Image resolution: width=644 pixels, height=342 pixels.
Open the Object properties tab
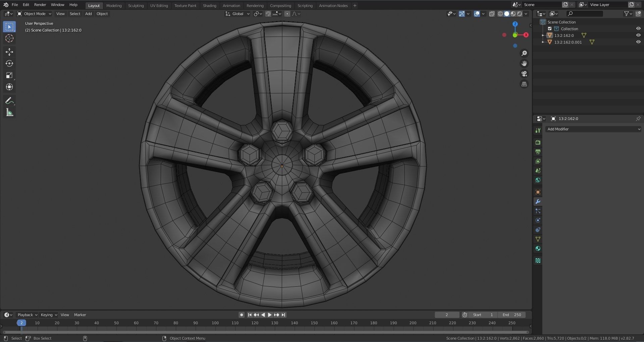pyautogui.click(x=538, y=192)
